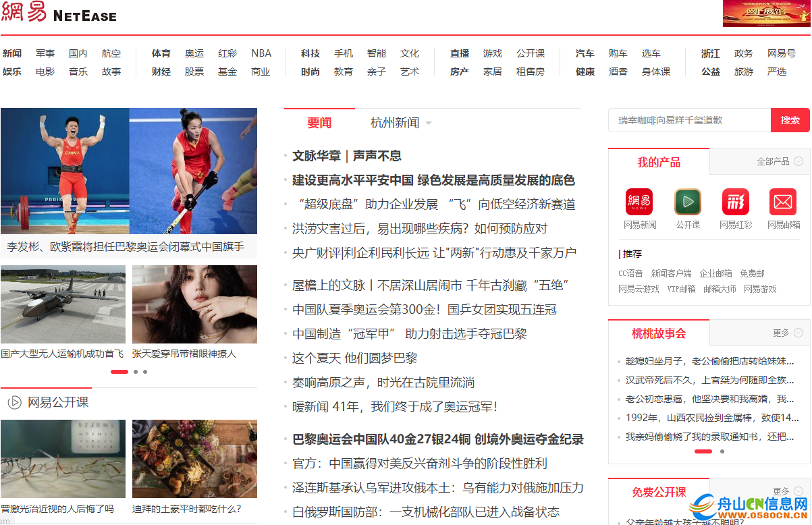812x525 pixels.
Task: Open the 直播 navigation link
Action: [x=460, y=53]
